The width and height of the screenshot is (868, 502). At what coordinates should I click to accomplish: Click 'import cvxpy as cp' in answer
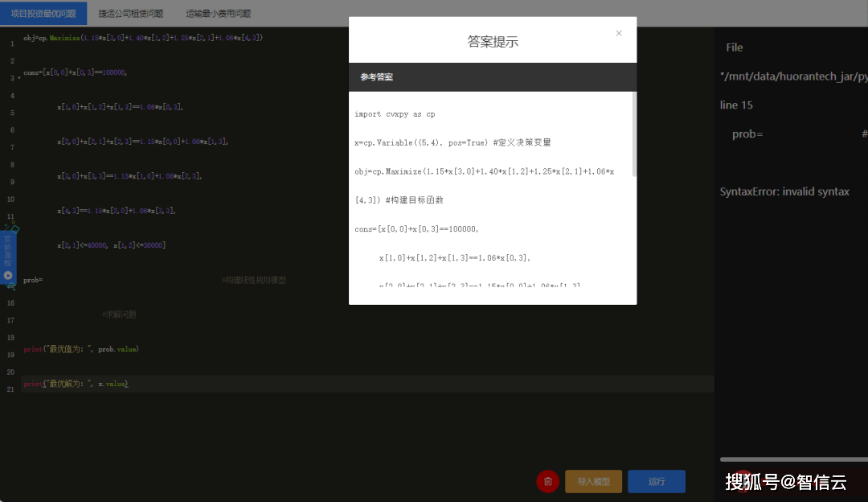point(395,114)
